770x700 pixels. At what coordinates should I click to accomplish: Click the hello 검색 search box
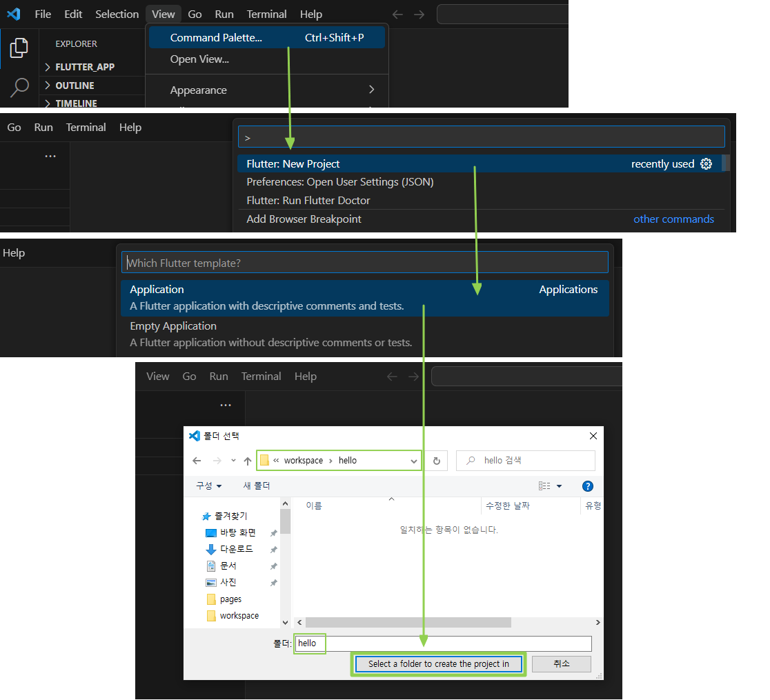click(526, 461)
